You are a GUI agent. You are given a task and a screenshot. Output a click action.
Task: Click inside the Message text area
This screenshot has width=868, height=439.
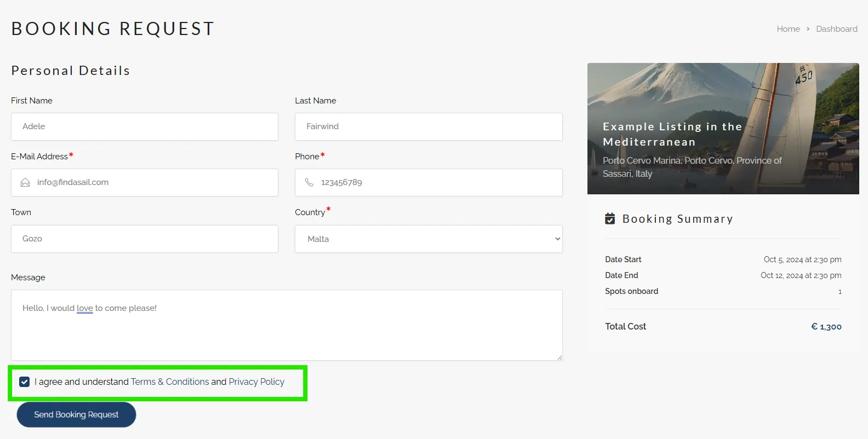(287, 328)
